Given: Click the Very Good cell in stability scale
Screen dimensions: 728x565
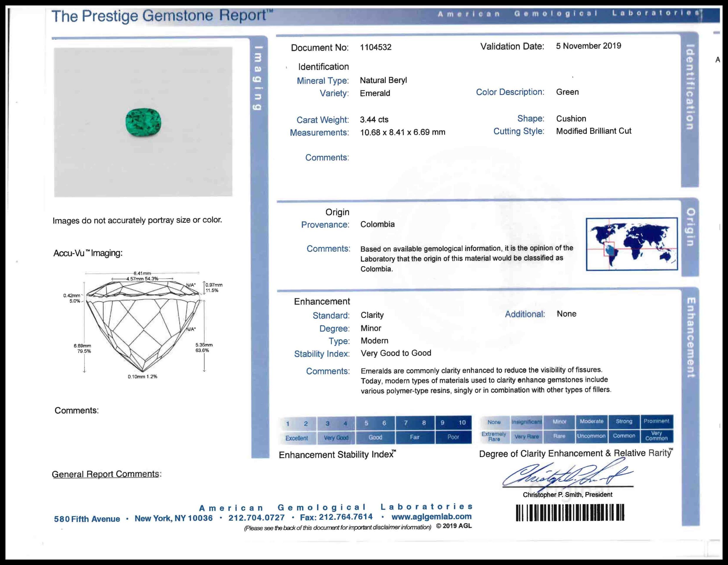Looking at the screenshot, I should pos(336,438).
